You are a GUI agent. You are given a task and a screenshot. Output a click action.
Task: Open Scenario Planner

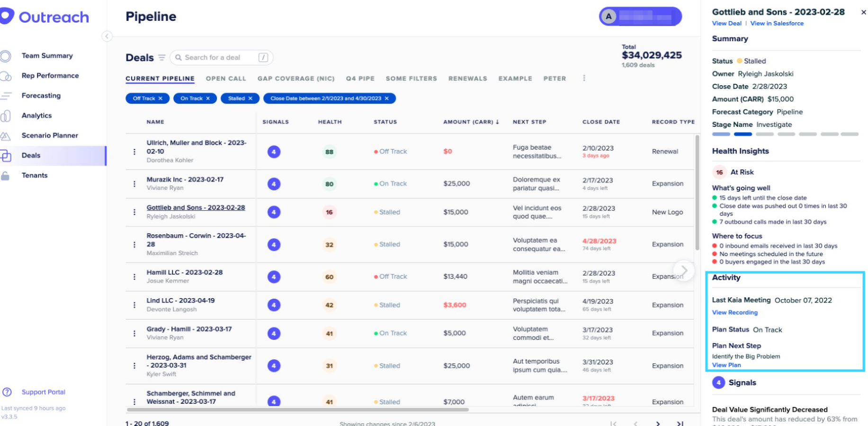[50, 135]
